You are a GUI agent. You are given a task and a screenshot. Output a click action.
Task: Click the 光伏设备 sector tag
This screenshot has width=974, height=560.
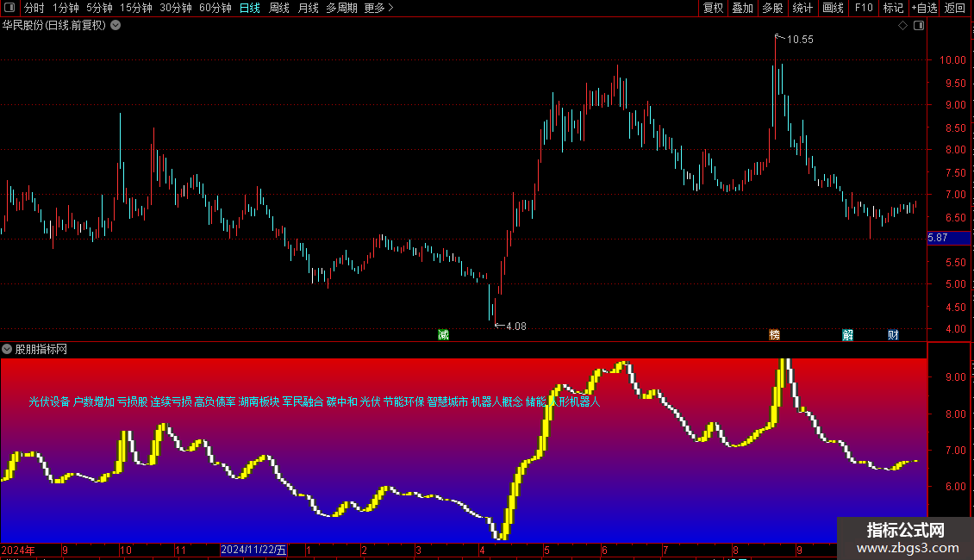tap(49, 401)
